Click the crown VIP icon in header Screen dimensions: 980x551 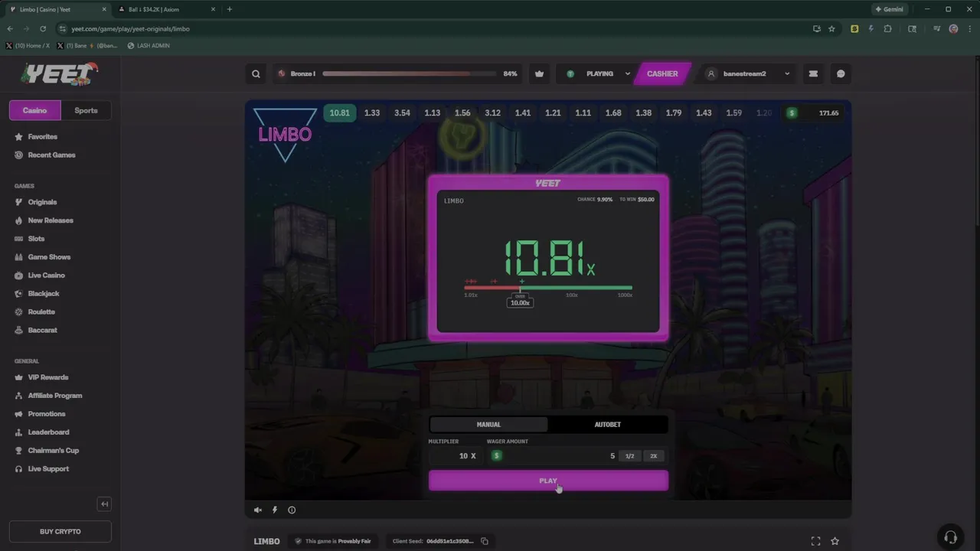coord(539,74)
